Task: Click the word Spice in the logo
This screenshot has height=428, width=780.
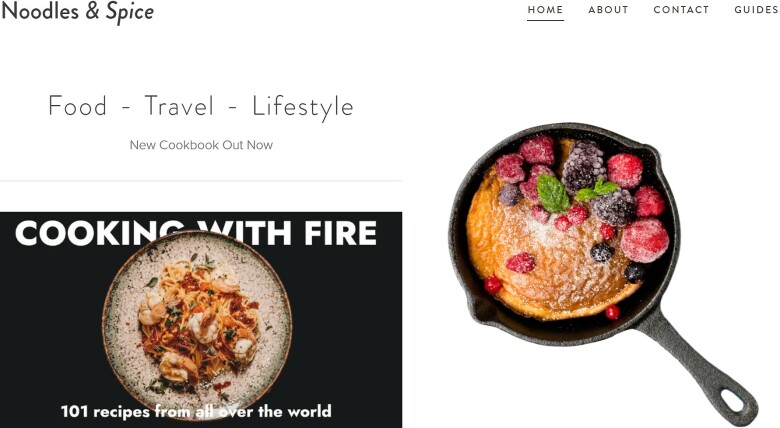Action: [130, 12]
